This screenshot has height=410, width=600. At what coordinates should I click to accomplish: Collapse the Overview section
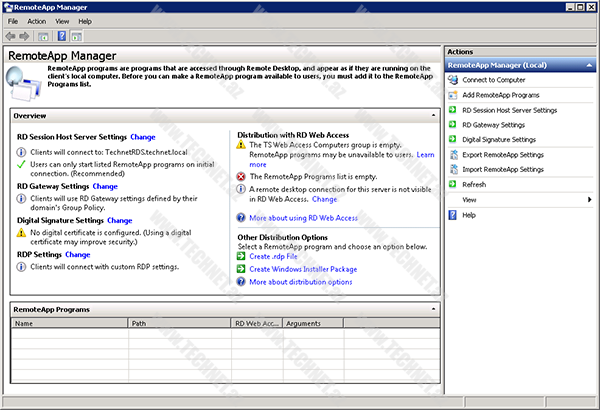[433, 116]
